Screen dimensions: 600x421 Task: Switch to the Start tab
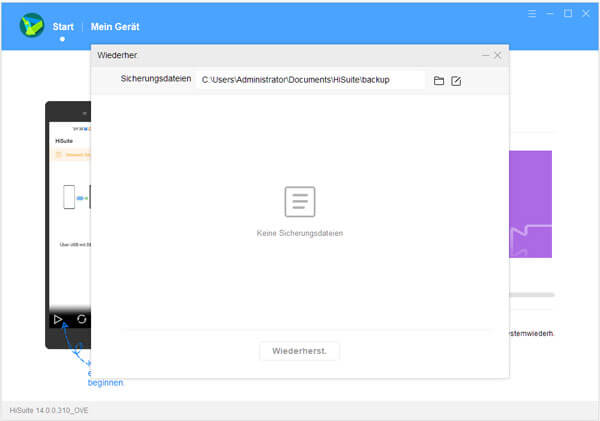(x=63, y=26)
